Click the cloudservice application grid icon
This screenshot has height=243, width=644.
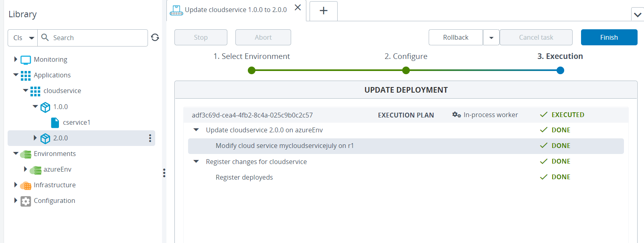click(35, 91)
